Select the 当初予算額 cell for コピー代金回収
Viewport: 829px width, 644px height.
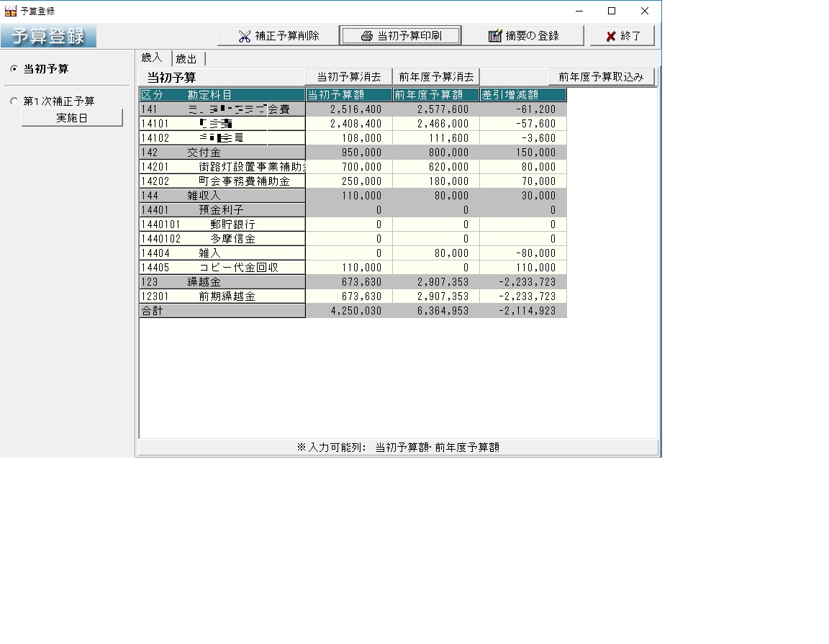(349, 268)
